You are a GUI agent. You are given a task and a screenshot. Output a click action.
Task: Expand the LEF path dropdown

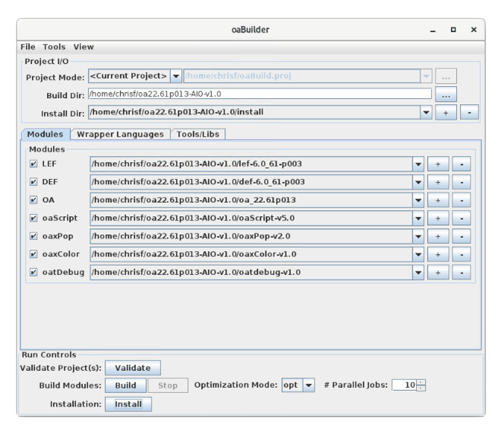coord(418,164)
